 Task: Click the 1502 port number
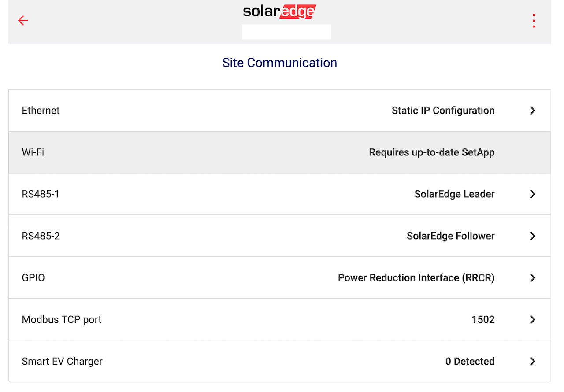pos(483,320)
